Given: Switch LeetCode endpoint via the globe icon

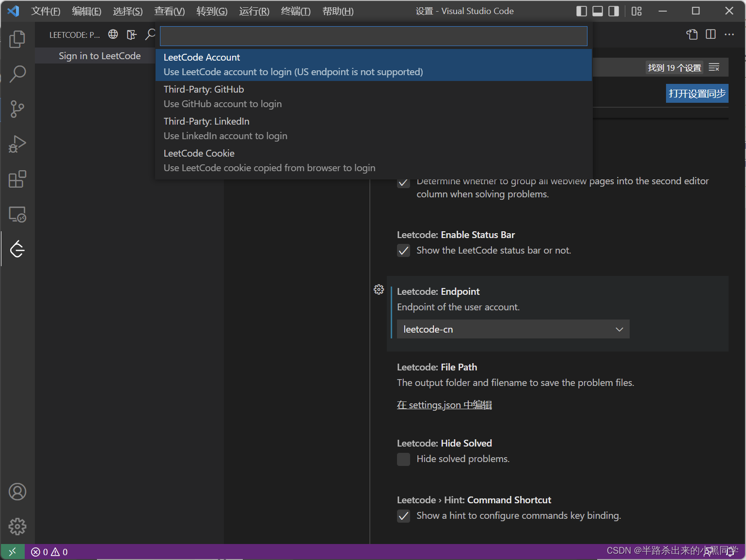Looking at the screenshot, I should 112,34.
